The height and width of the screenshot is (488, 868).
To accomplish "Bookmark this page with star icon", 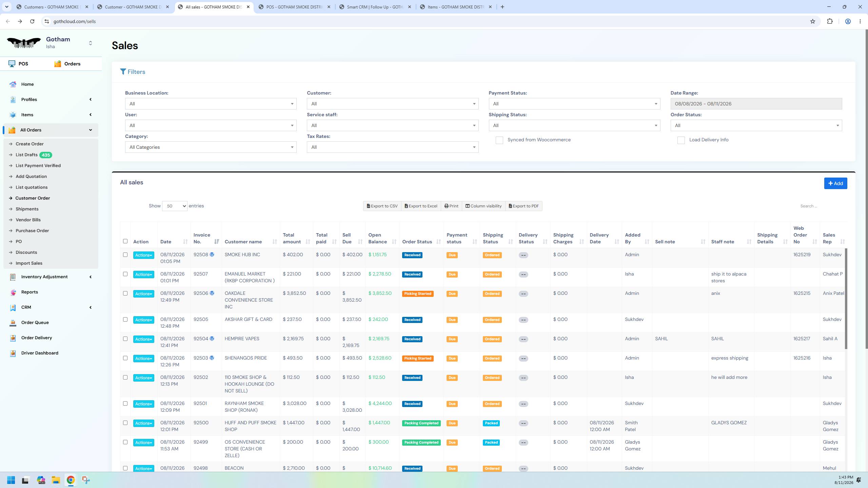I will tap(812, 21).
